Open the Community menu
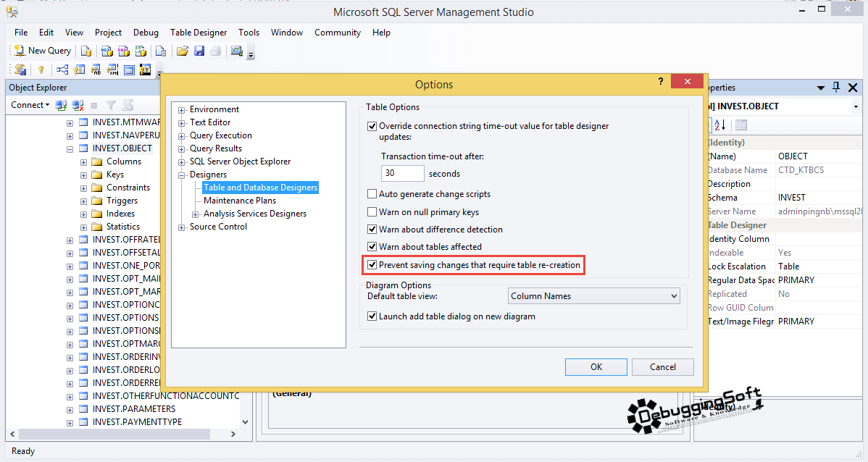Screen dimensions: 868x462 337,33
